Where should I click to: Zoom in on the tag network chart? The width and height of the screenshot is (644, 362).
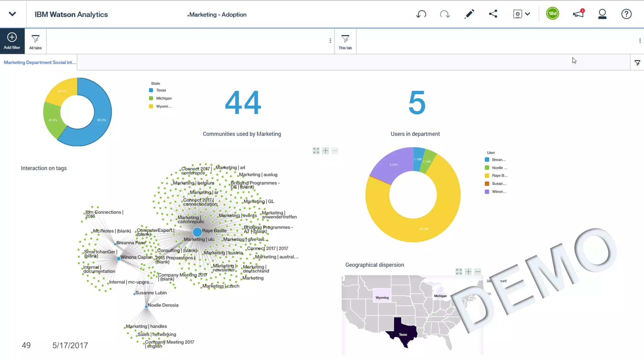tap(325, 151)
